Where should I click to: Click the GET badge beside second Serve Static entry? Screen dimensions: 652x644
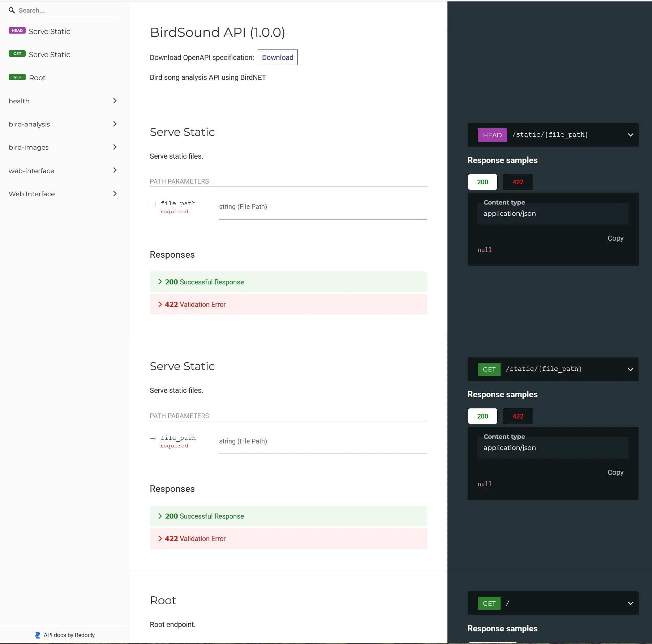click(17, 54)
